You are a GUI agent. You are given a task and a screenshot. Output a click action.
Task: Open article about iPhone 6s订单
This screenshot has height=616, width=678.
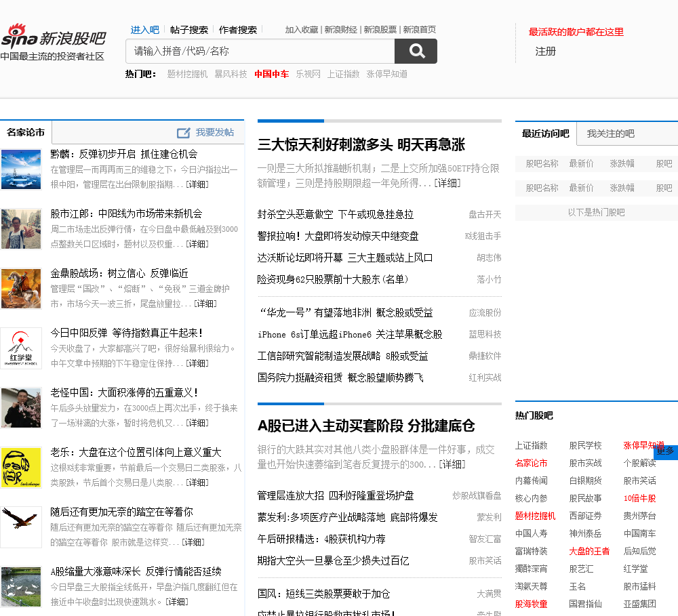(x=350, y=335)
